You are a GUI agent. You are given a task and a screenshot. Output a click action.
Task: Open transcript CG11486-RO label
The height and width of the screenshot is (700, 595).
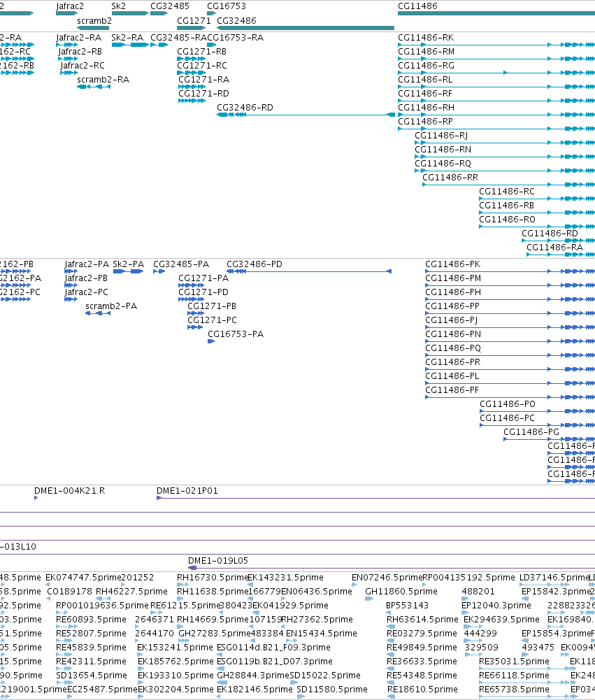[507, 220]
